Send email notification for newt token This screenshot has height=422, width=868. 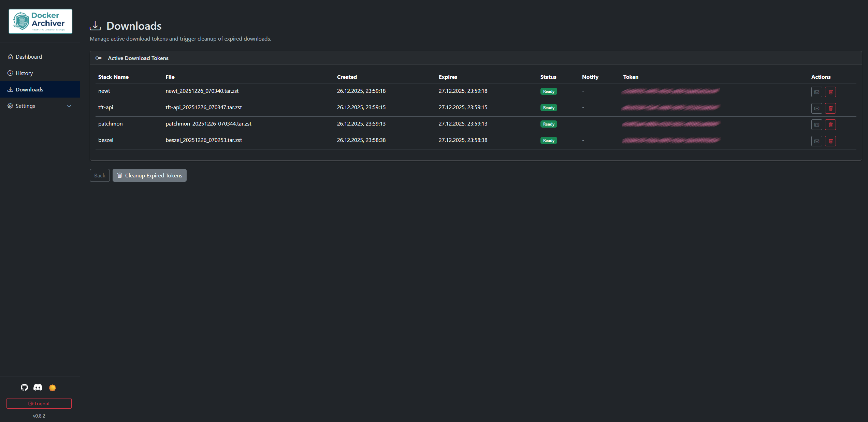[x=816, y=92]
